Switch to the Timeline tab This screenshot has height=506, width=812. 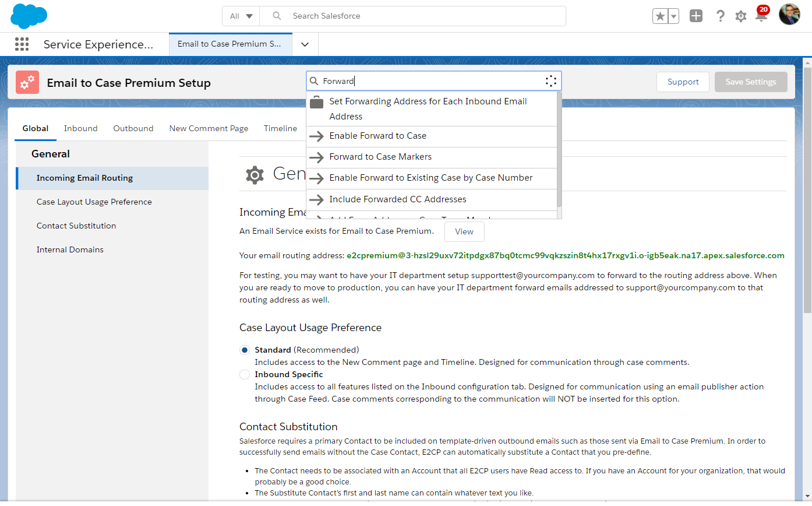(280, 128)
